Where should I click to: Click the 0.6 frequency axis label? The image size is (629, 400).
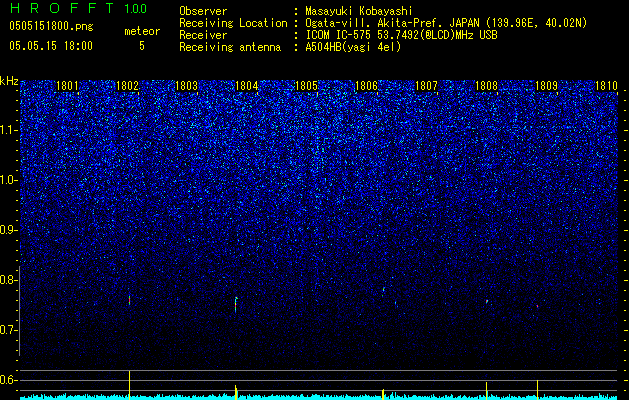click(x=8, y=380)
